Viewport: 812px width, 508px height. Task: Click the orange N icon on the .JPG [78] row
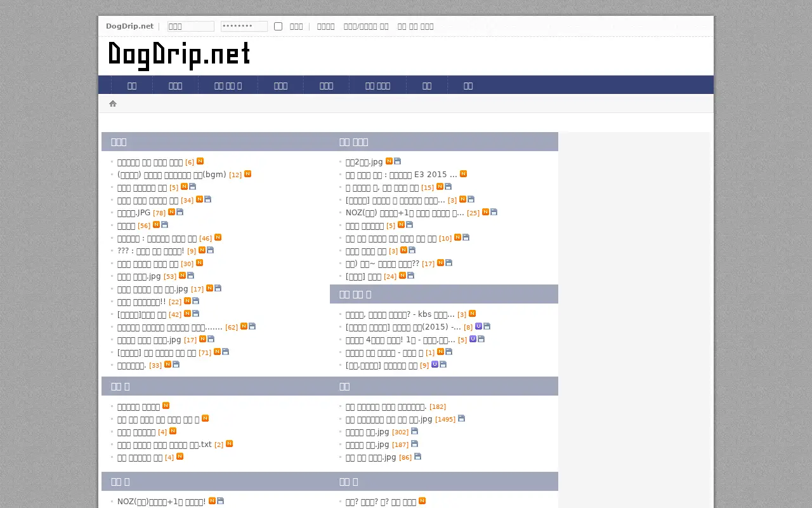click(171, 212)
